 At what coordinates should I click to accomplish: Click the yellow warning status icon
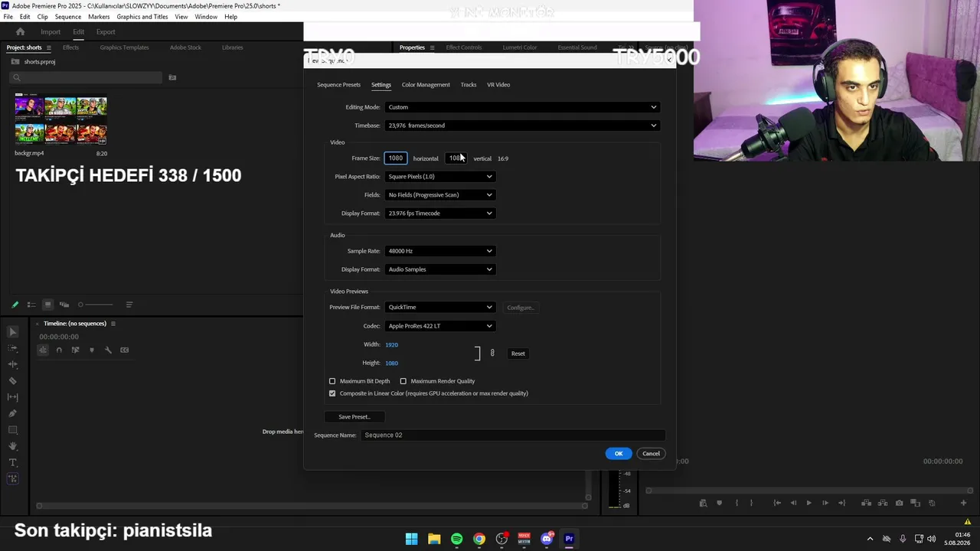tap(968, 522)
